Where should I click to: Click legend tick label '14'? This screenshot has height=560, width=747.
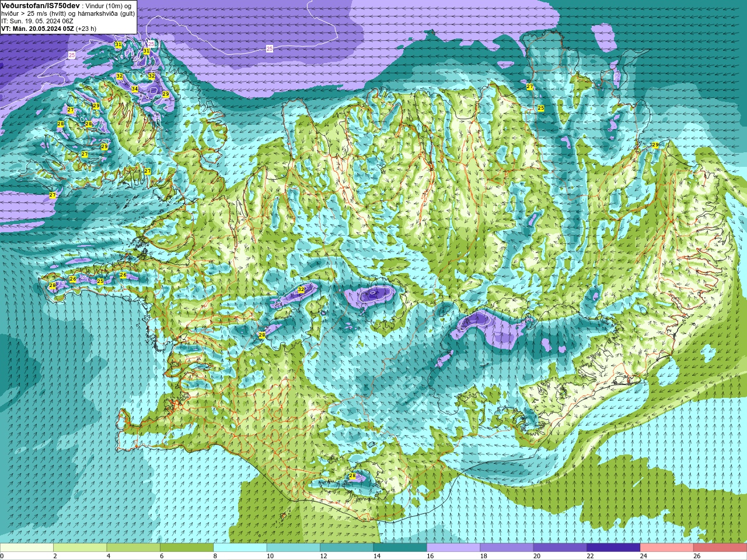[376, 556]
